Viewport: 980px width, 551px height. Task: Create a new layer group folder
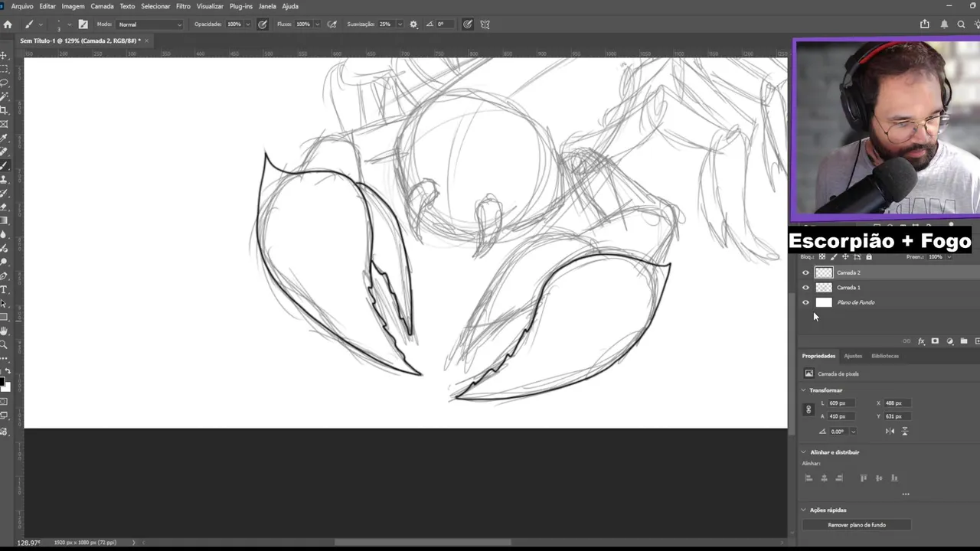pos(964,341)
